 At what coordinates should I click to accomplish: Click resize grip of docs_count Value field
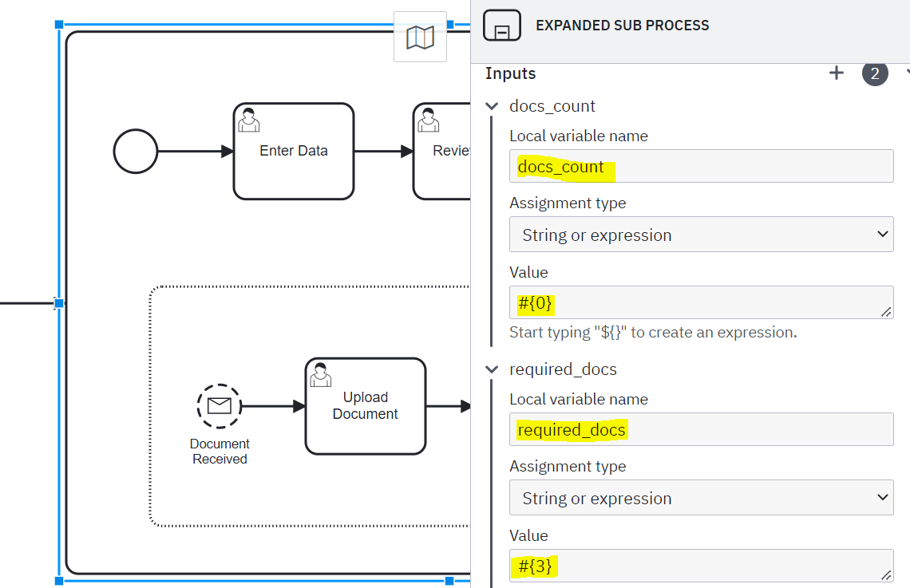click(x=886, y=312)
